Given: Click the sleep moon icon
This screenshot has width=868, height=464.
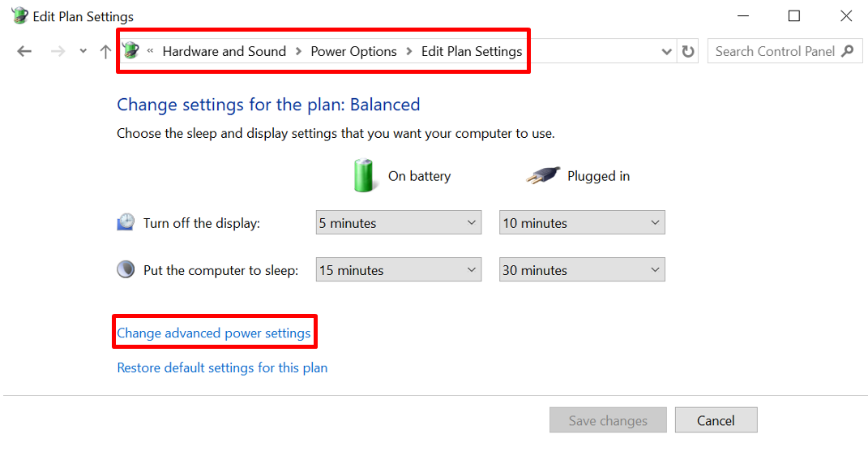Looking at the screenshot, I should point(126,269).
